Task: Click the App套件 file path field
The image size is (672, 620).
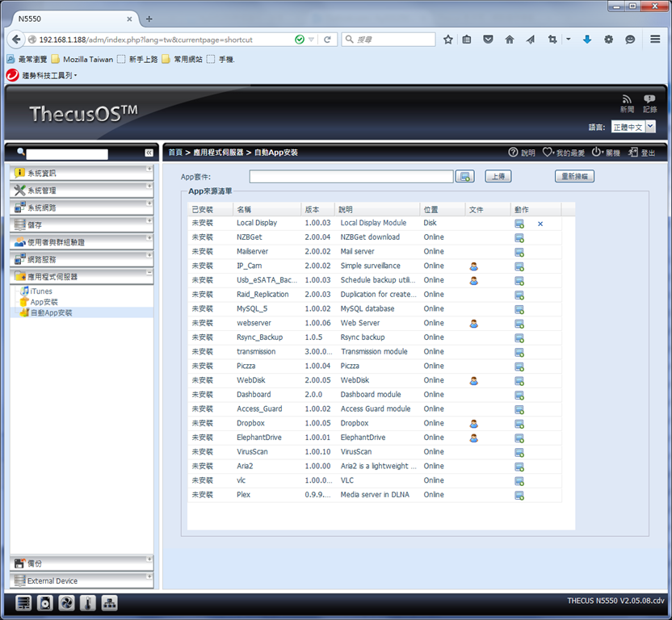Action: (x=351, y=177)
